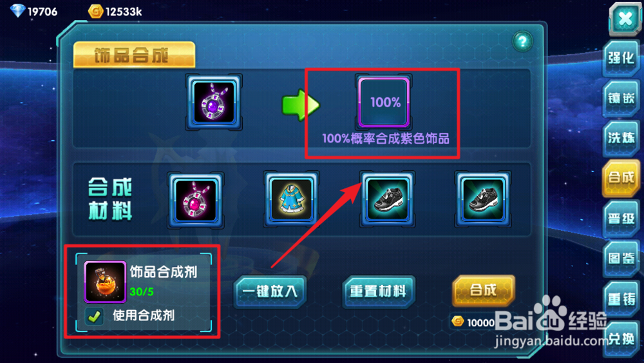Click the 重置材料 button
This screenshot has height=363, width=644.
tap(379, 292)
